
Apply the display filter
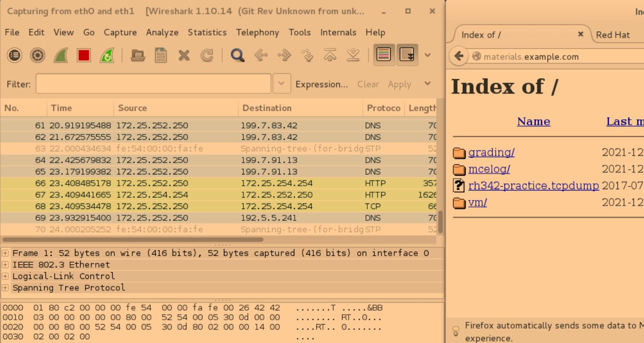tap(399, 84)
